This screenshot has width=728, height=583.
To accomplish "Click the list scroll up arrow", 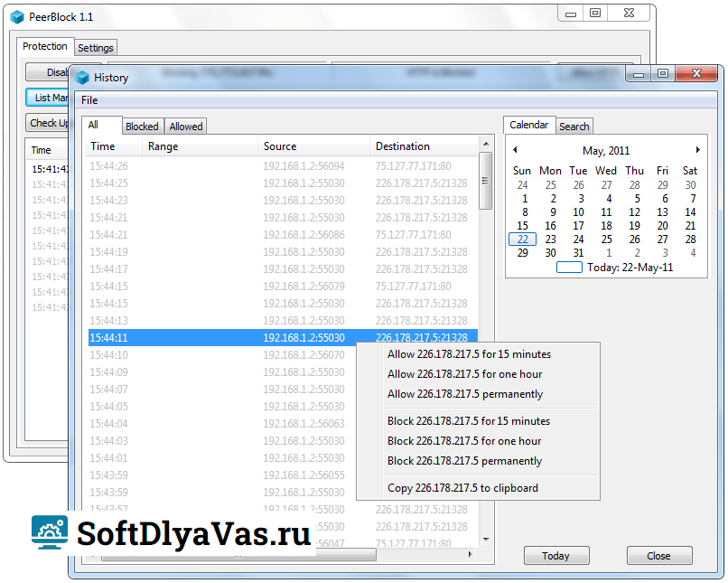I will coord(486,144).
